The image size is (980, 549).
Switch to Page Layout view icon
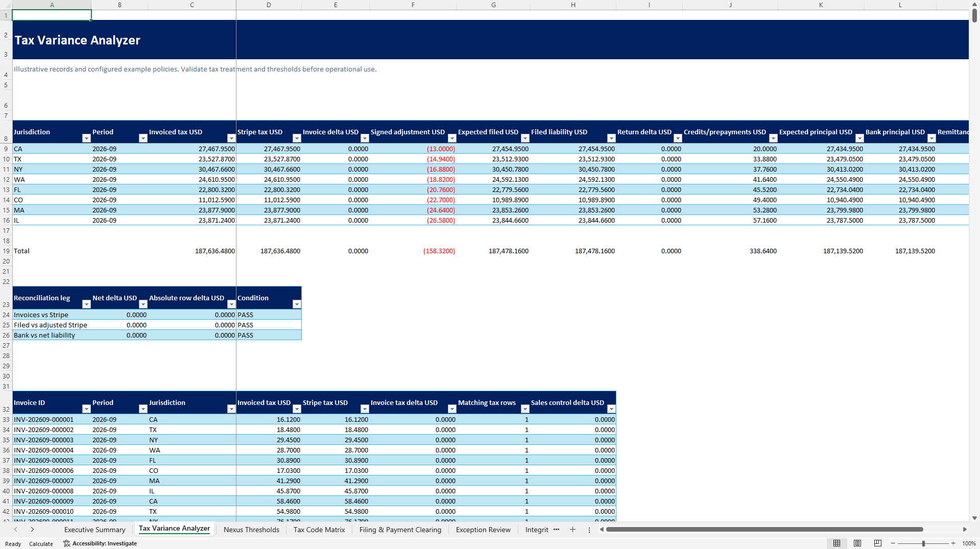pyautogui.click(x=857, y=543)
